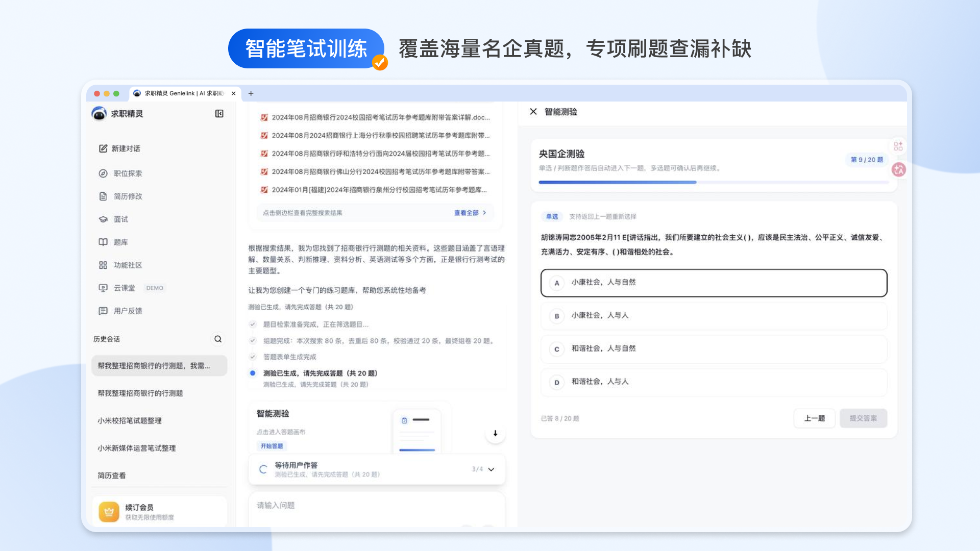Open the 面试 section
The image size is (980, 551).
coord(113,219)
